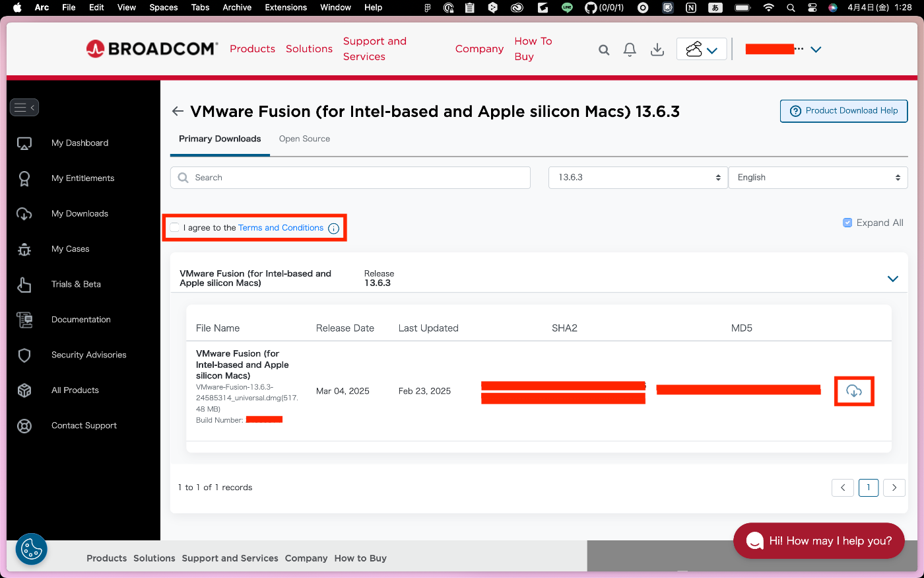Click the Trials & Beta hand icon

pyautogui.click(x=24, y=285)
